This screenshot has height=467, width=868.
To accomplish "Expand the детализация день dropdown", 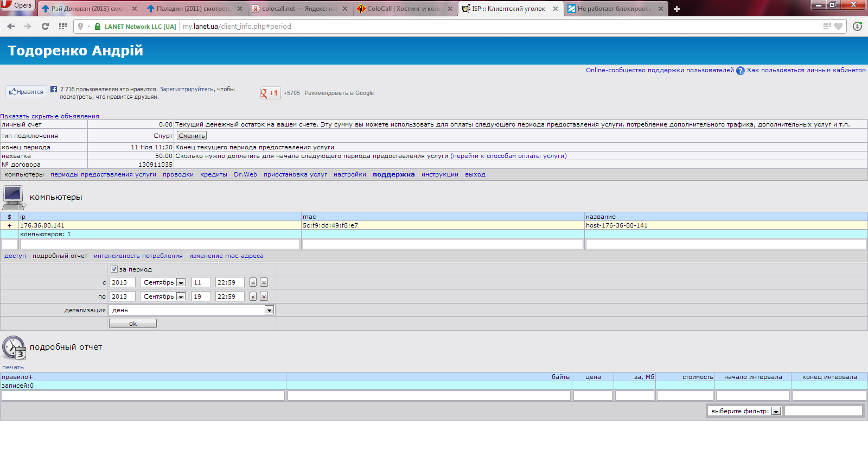I will tap(192, 310).
